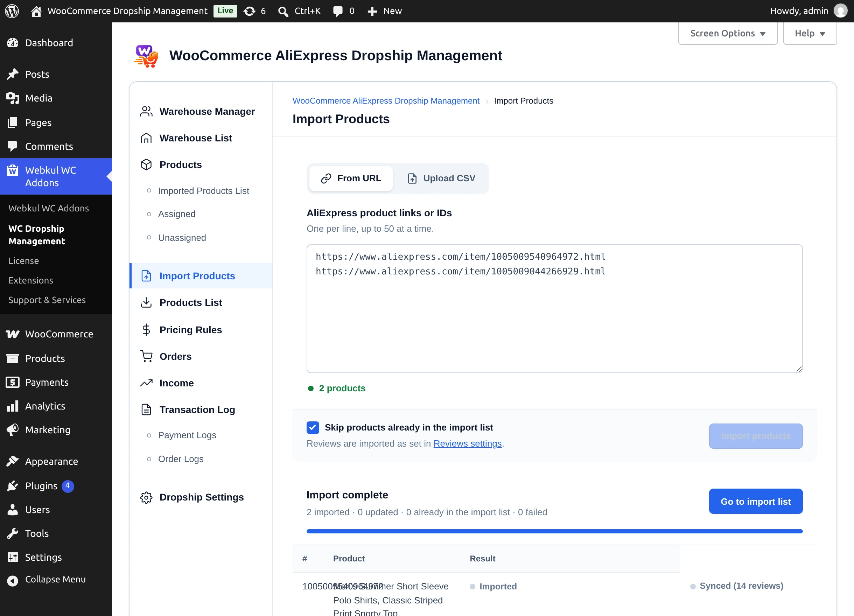The width and height of the screenshot is (854, 616).
Task: Click the Analytics bar chart icon
Action: [13, 406]
